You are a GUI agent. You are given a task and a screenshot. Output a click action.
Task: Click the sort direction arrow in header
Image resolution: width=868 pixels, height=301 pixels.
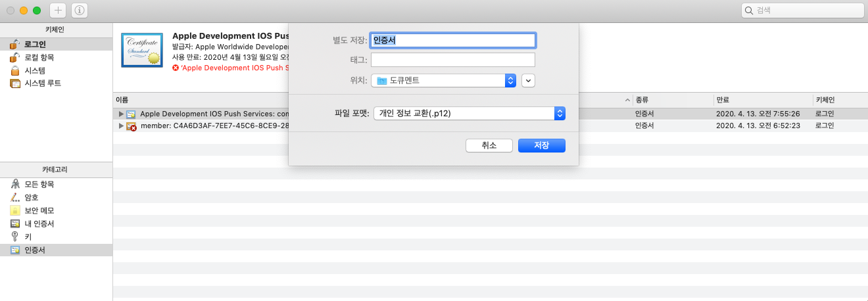(627, 100)
